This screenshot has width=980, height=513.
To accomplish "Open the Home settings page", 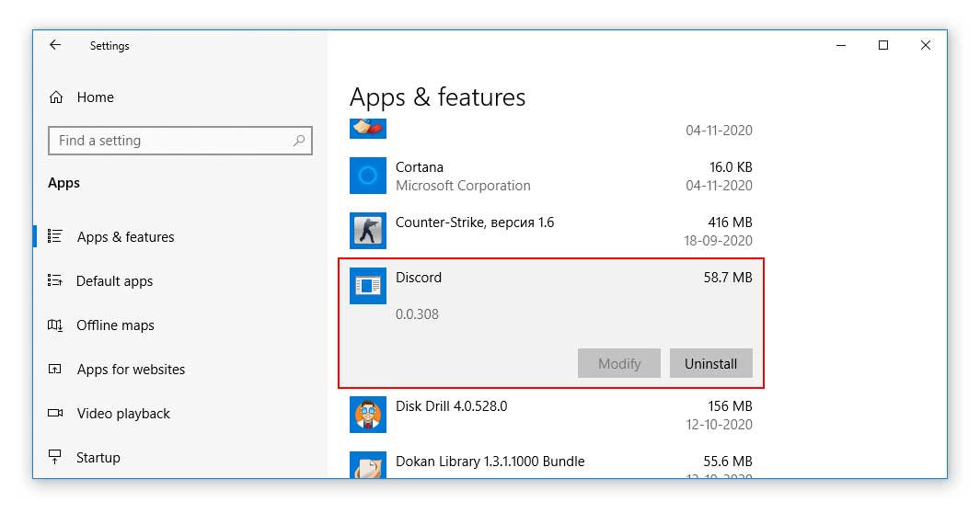I will [x=95, y=97].
